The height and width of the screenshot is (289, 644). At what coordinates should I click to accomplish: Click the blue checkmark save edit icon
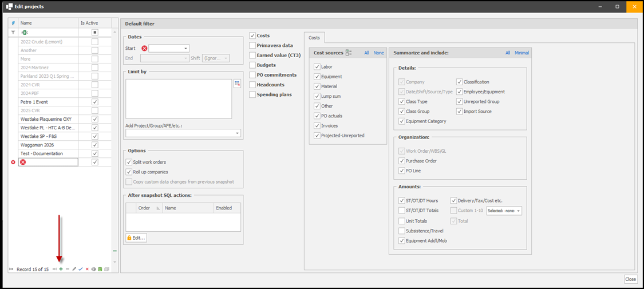(x=81, y=269)
